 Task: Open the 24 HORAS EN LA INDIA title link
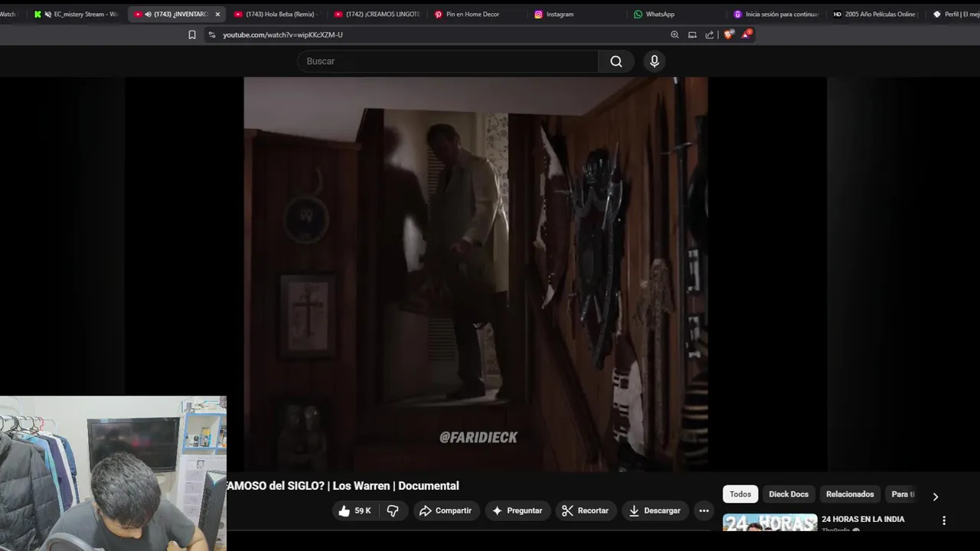(x=863, y=519)
